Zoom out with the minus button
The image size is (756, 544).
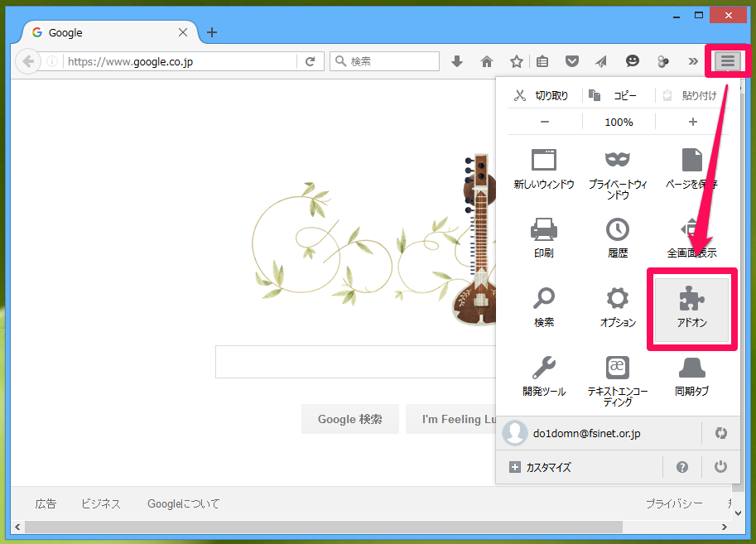pyautogui.click(x=544, y=122)
